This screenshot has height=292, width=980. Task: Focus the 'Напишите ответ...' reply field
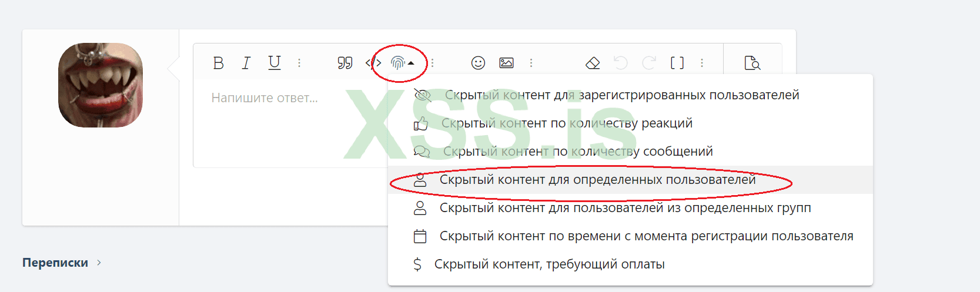click(290, 123)
